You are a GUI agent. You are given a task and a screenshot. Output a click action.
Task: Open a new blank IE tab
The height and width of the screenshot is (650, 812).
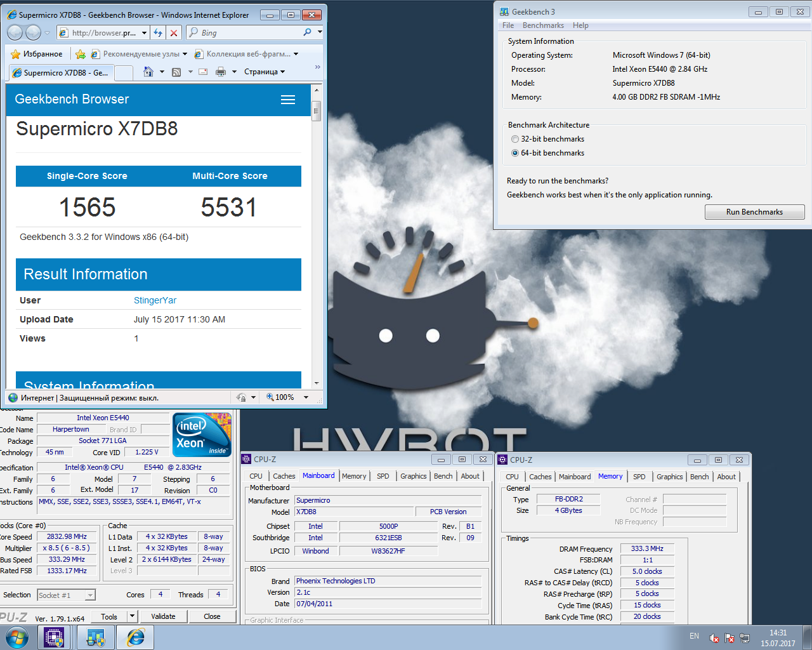coord(124,73)
